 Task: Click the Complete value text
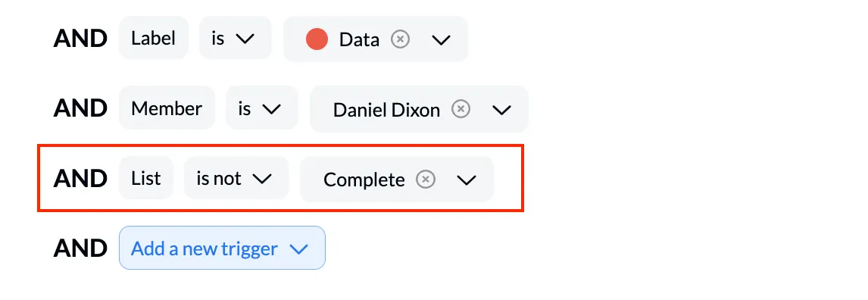pyautogui.click(x=364, y=180)
